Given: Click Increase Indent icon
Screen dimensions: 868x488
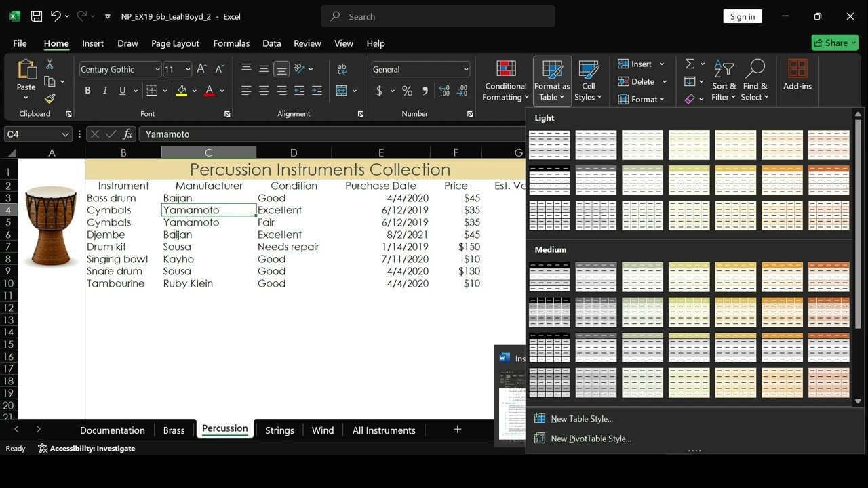Looking at the screenshot, I should tap(317, 91).
